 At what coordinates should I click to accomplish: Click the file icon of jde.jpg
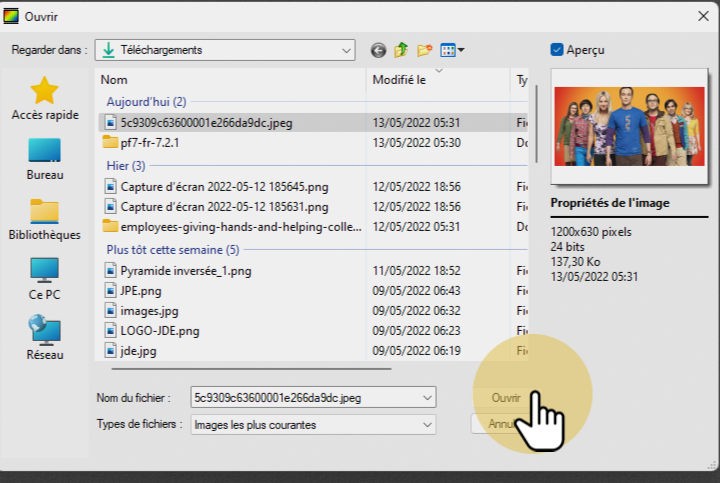pyautogui.click(x=110, y=351)
